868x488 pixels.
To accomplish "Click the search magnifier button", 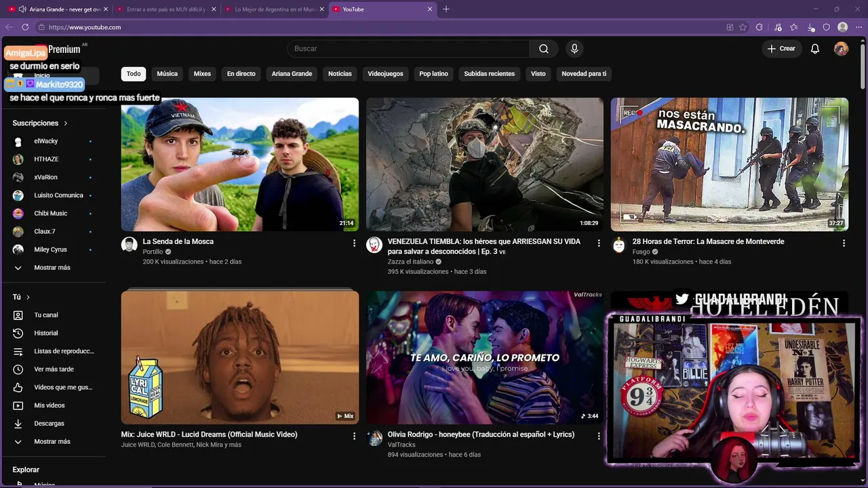I will 544,49.
